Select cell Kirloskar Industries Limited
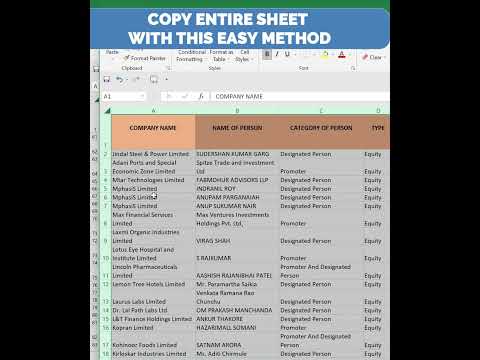This screenshot has width=480, height=360. point(153,354)
